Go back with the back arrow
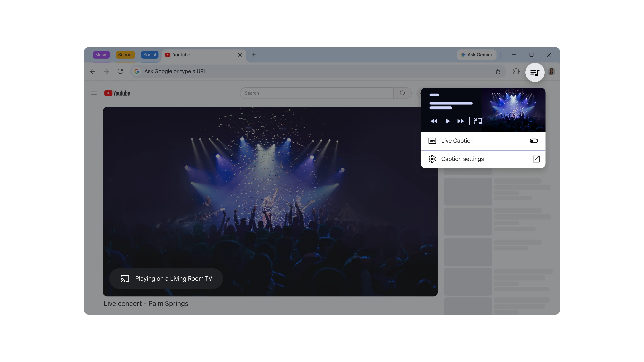This screenshot has height=362, width=644. coord(93,71)
